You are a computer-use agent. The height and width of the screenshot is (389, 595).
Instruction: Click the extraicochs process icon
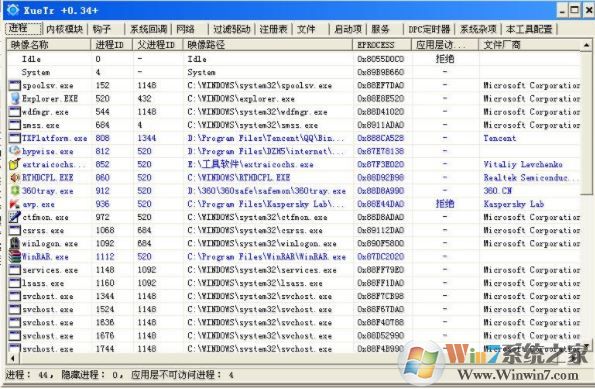click(x=15, y=164)
